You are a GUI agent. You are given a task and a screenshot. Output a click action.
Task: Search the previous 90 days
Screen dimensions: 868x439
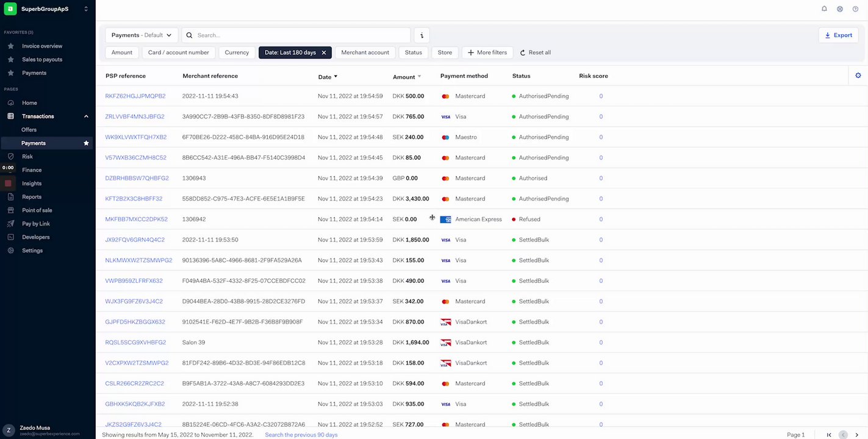[x=301, y=435]
